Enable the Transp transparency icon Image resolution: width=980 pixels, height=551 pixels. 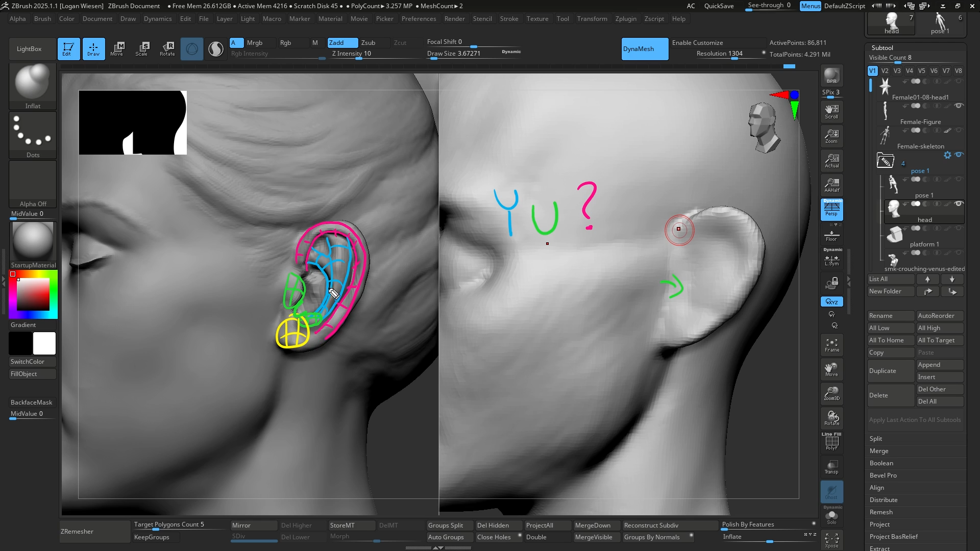(831, 466)
